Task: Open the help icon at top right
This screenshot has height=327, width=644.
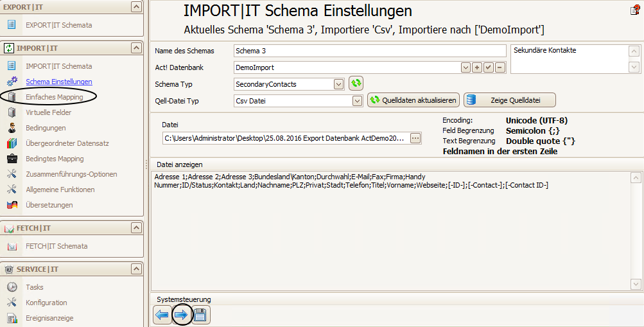Action: point(635,10)
